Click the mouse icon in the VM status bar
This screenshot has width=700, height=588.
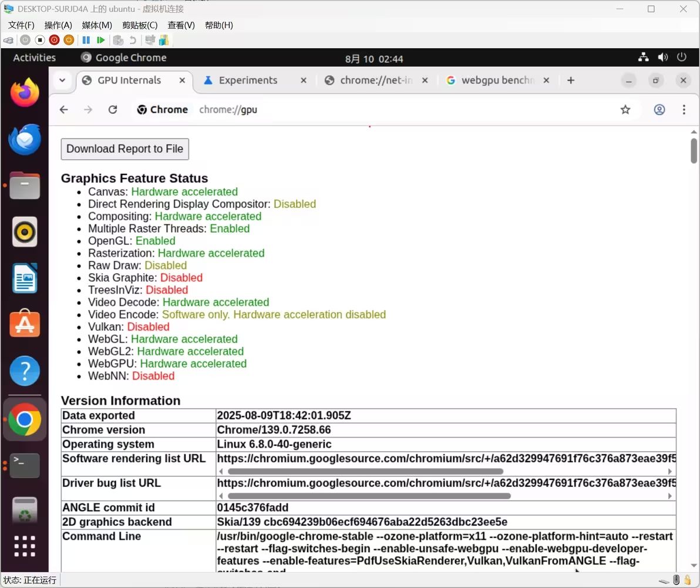click(676, 580)
